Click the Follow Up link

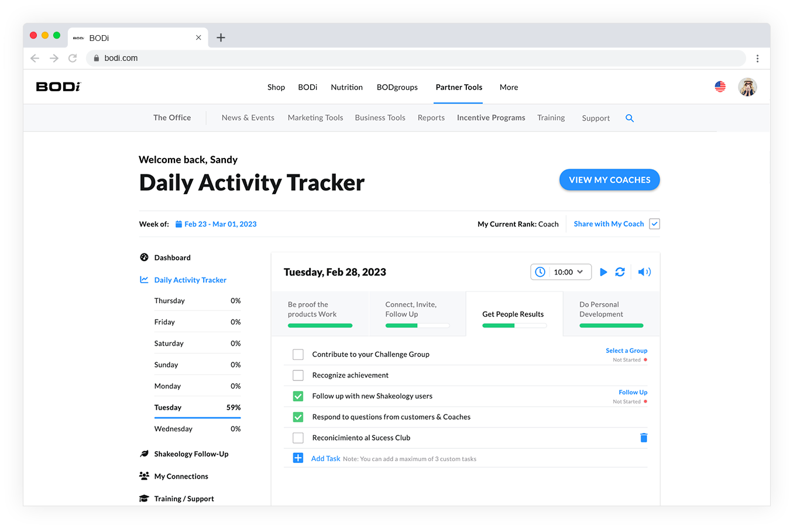click(x=633, y=392)
